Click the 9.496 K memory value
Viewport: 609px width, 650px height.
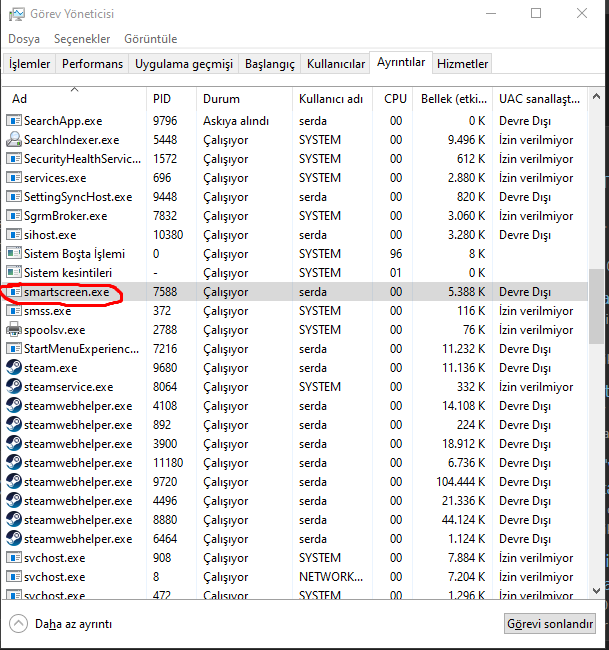click(466, 140)
